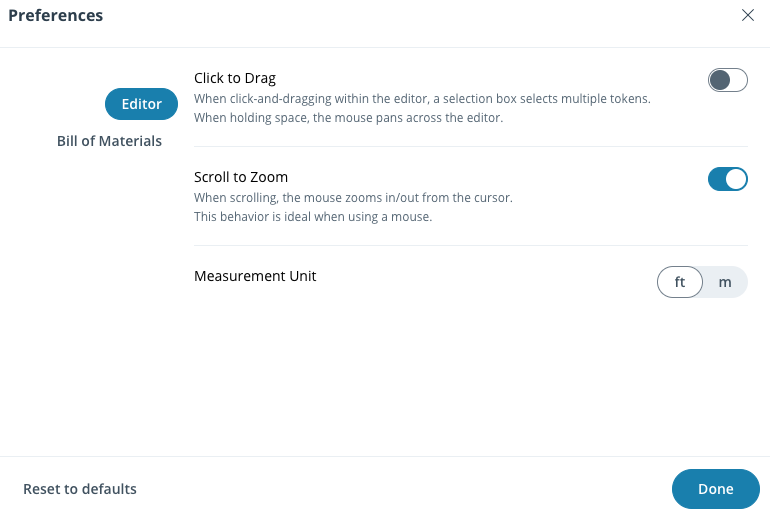Select m as the measurement unit
770x512 pixels.
coord(725,282)
